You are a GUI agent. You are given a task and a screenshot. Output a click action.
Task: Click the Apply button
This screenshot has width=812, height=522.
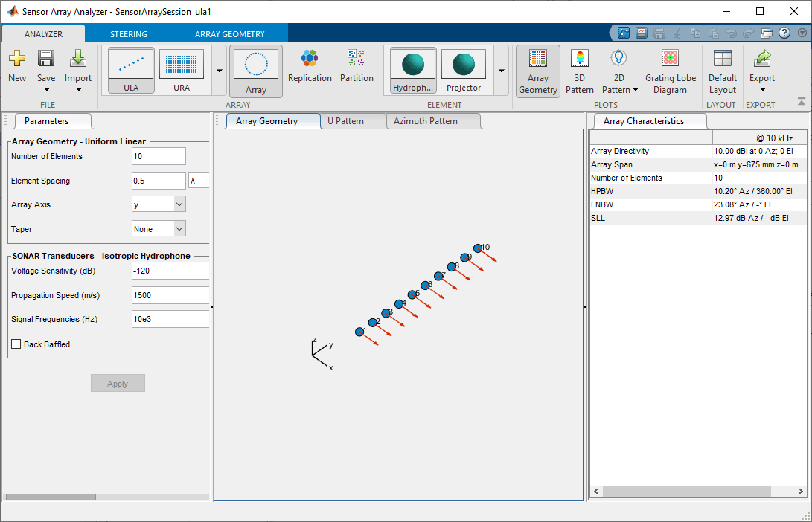[x=118, y=383]
